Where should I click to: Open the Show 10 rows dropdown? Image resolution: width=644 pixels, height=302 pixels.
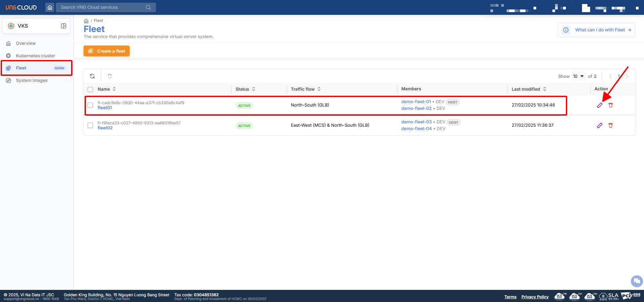[x=578, y=77]
